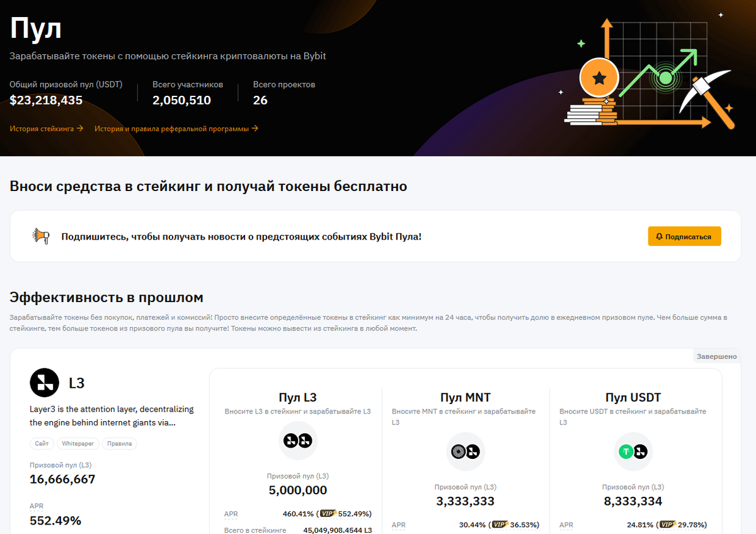Image resolution: width=756 pixels, height=534 pixels.
Task: Click the bell icon in Подписаться button
Action: pyautogui.click(x=659, y=236)
